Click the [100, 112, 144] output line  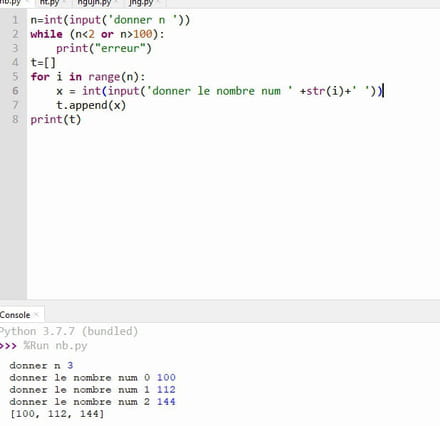coord(57,414)
